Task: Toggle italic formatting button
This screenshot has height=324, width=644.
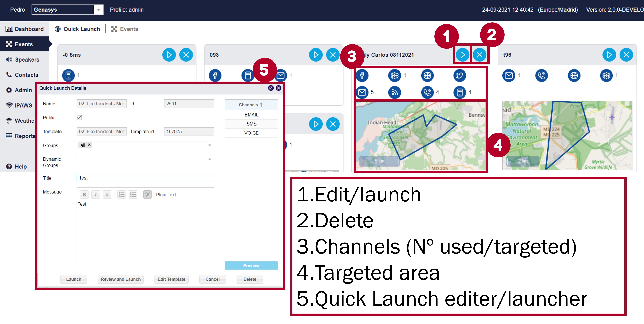Action: click(95, 194)
